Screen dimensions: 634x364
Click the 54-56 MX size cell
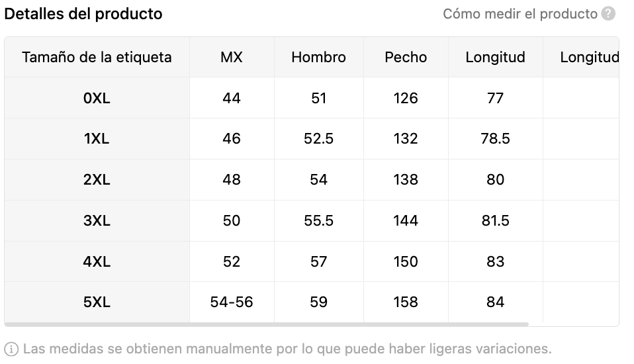232,302
